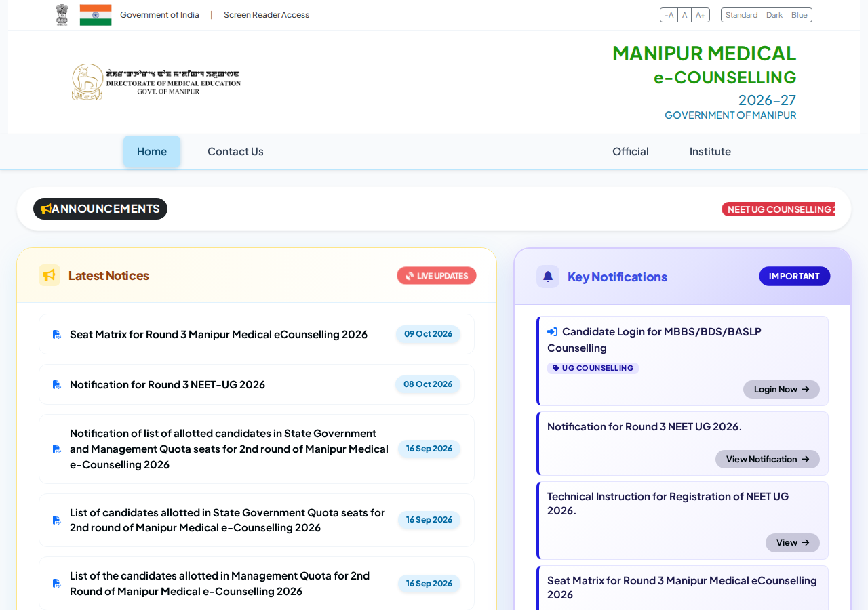The width and height of the screenshot is (868, 610).
Task: Click the Indian national emblem icon
Action: tap(62, 15)
